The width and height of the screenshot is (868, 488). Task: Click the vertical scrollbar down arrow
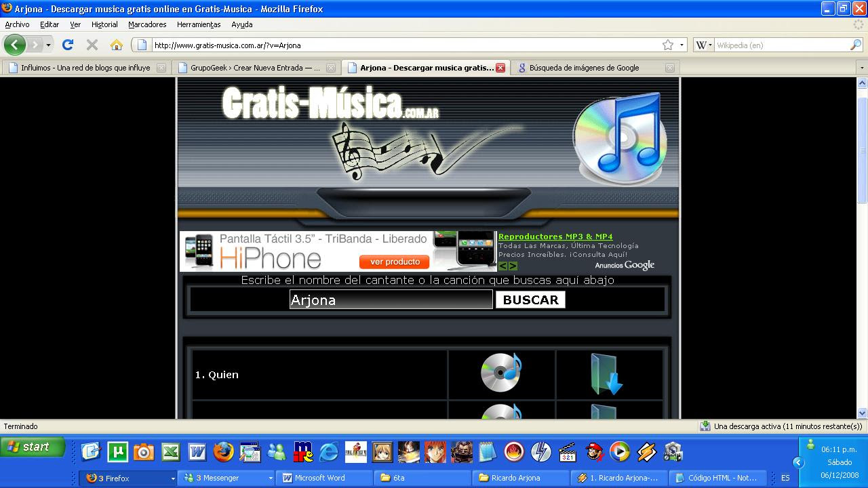point(862,413)
